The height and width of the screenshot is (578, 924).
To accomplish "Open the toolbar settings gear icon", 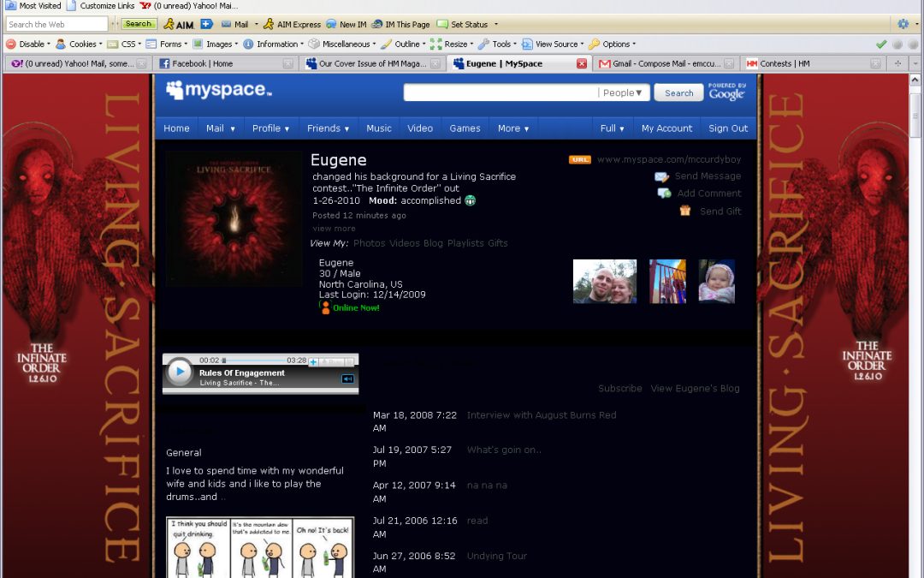I will tap(903, 24).
